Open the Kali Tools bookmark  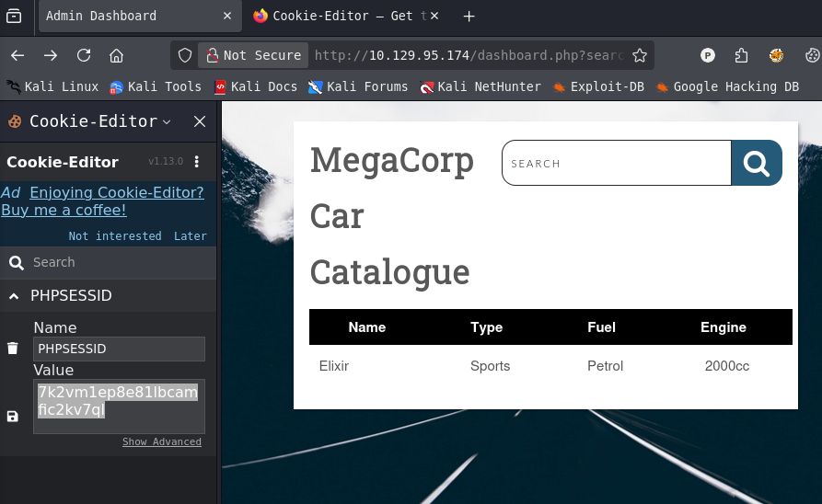(x=156, y=87)
